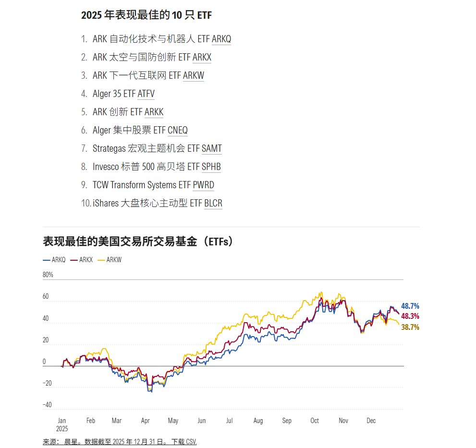Open the ARKQ ticker link in the list
This screenshot has width=476, height=448.
[221, 39]
